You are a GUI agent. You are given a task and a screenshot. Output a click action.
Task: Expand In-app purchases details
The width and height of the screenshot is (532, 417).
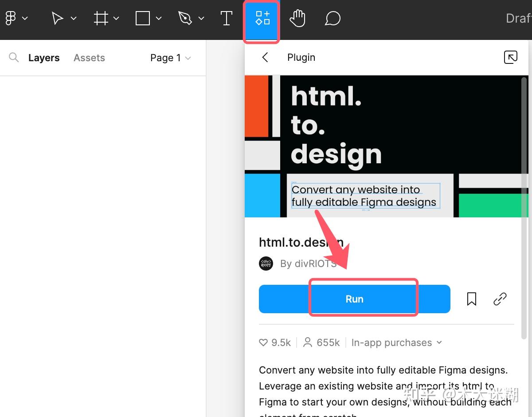396,342
